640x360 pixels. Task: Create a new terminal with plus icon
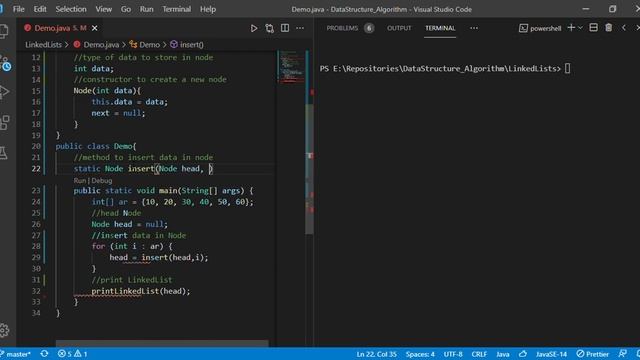(571, 28)
